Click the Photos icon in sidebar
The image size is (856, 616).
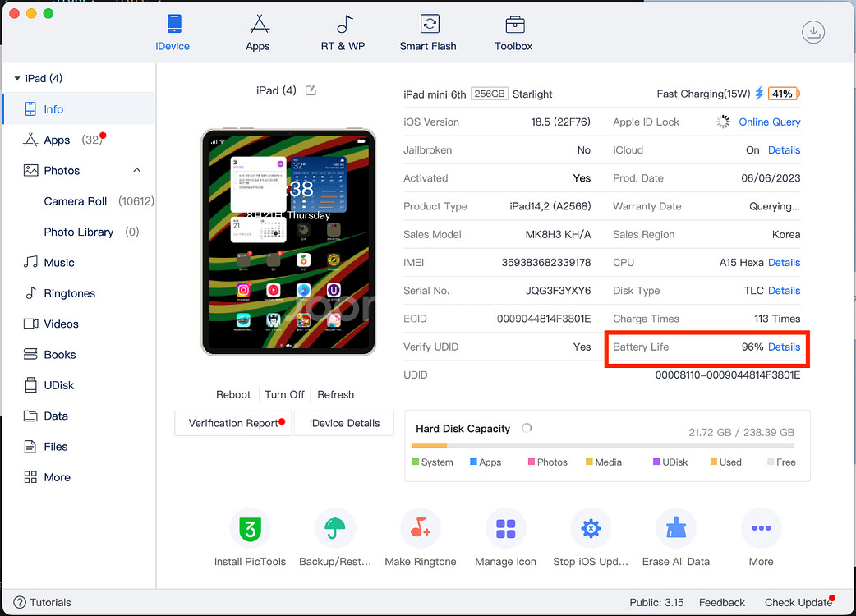(x=30, y=170)
